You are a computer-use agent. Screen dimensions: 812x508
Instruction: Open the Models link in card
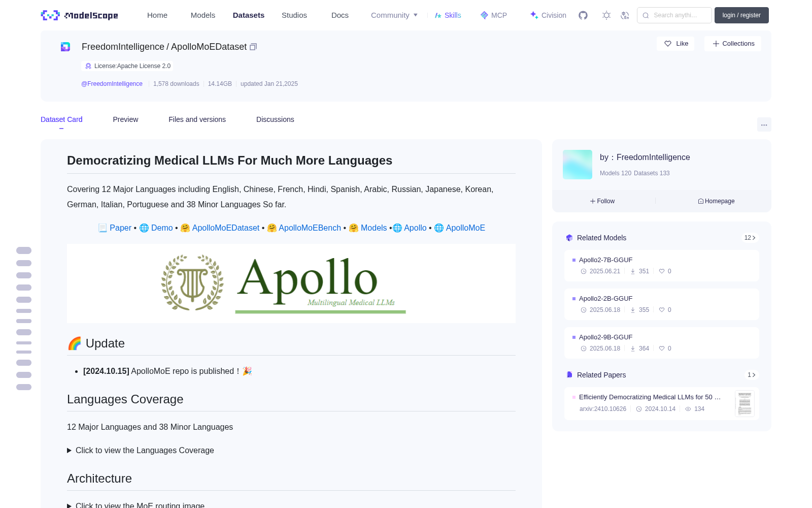pos(374,228)
